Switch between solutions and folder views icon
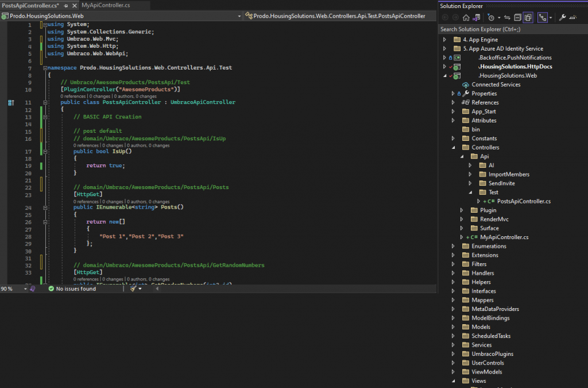 [477, 18]
